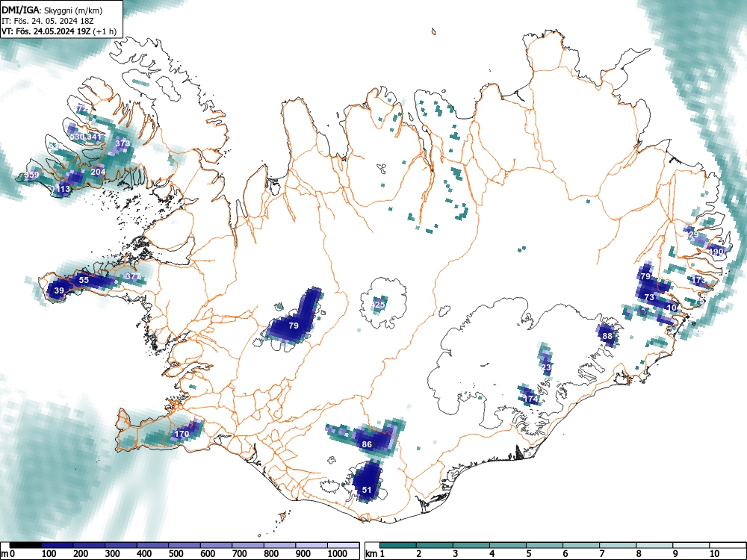Image resolution: width=747 pixels, height=560 pixels.
Task: Click the '300' tick label in the metre legend
Action: [x=113, y=554]
